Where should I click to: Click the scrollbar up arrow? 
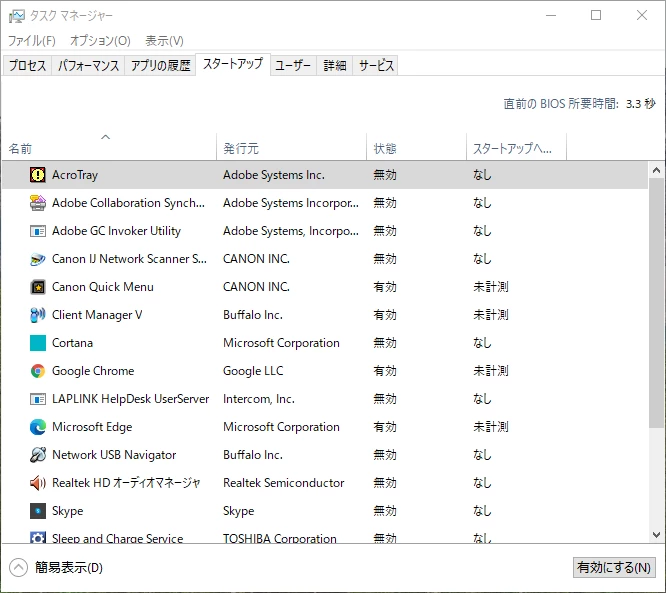coord(656,170)
